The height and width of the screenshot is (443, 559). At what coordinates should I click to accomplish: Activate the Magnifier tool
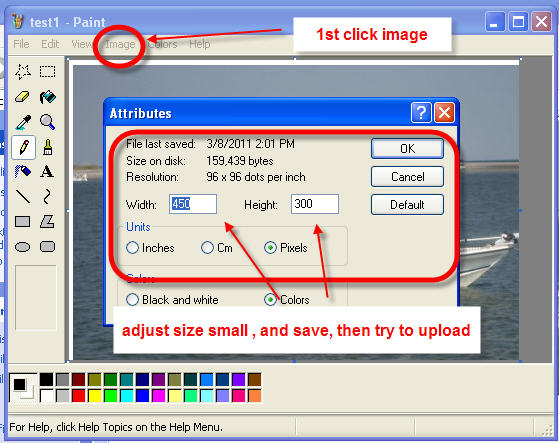(47, 122)
